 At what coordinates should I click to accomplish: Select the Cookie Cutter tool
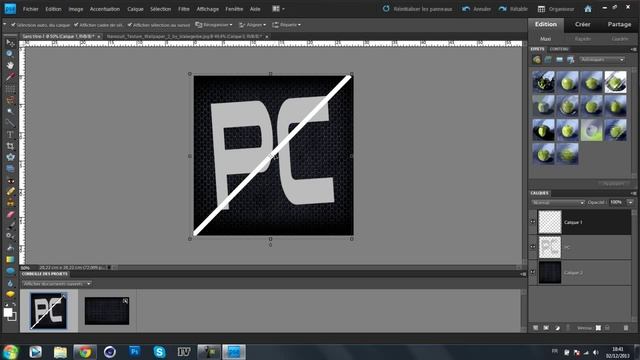click(10, 157)
